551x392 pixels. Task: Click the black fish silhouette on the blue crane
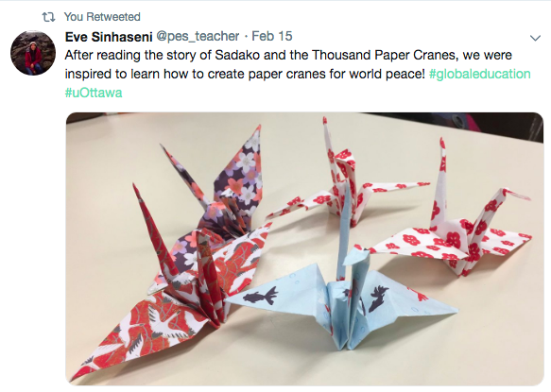click(x=260, y=296)
